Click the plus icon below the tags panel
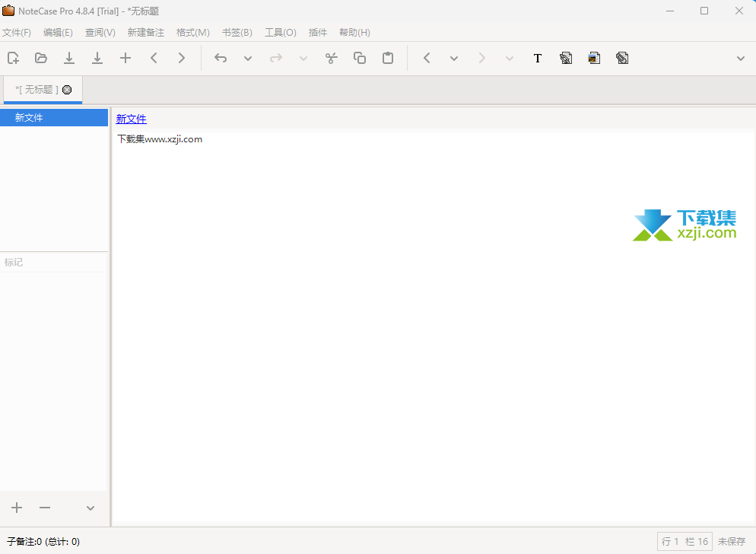The height and width of the screenshot is (554, 756). pyautogui.click(x=17, y=508)
